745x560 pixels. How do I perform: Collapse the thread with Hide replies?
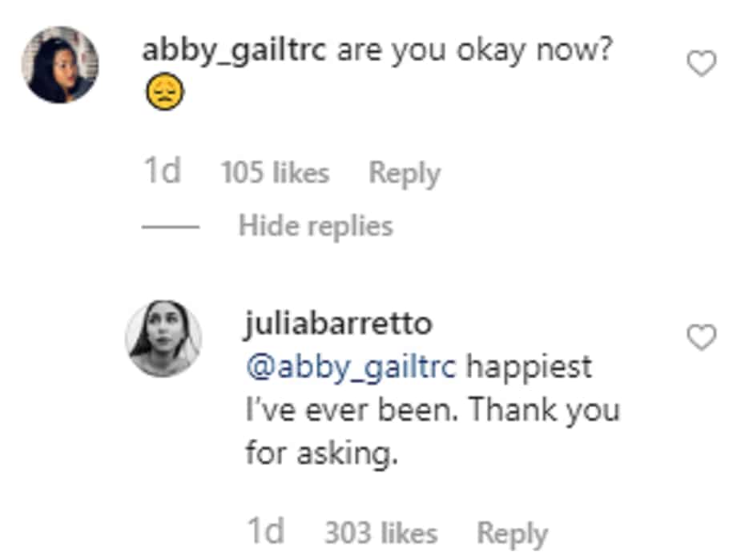tap(316, 226)
